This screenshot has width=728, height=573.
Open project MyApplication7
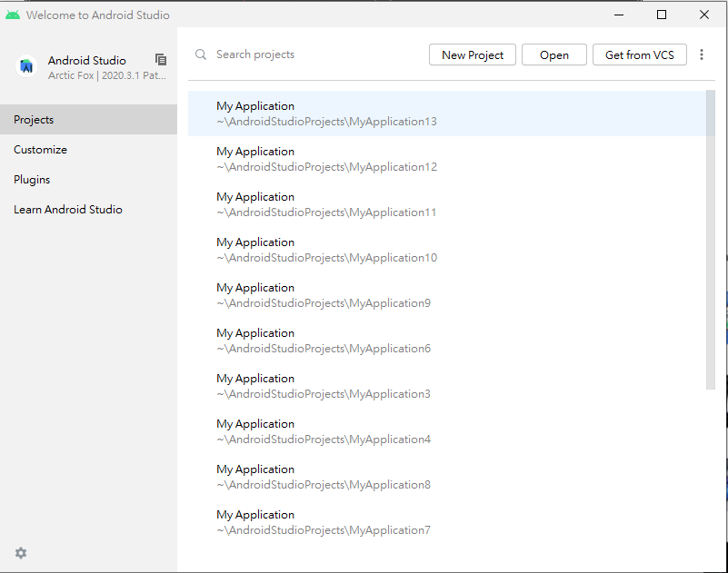coord(447,523)
